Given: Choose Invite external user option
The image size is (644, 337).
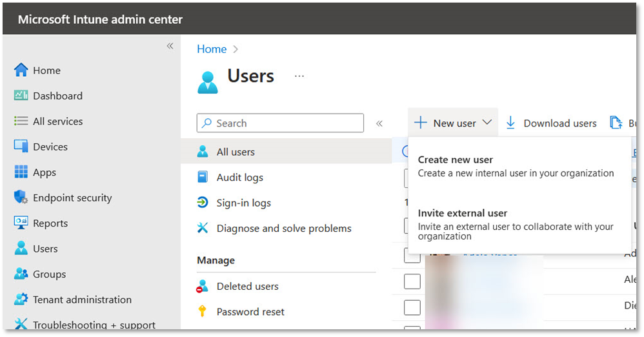Looking at the screenshot, I should coord(463,213).
